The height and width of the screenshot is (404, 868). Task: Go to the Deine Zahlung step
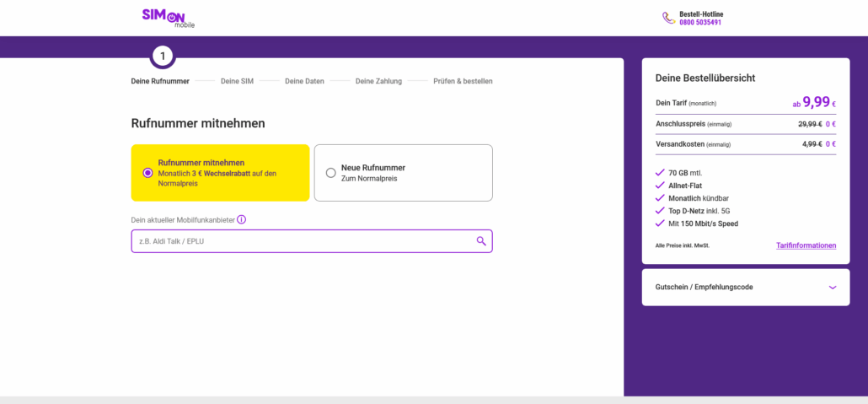378,82
